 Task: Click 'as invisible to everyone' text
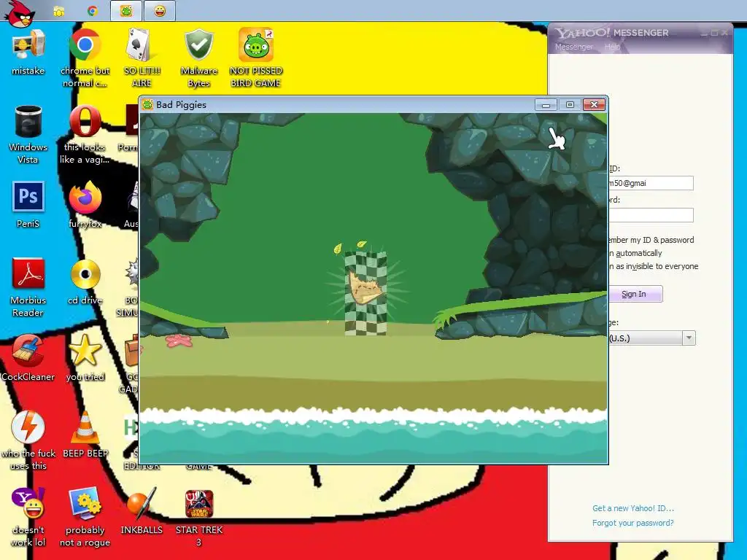click(x=654, y=266)
